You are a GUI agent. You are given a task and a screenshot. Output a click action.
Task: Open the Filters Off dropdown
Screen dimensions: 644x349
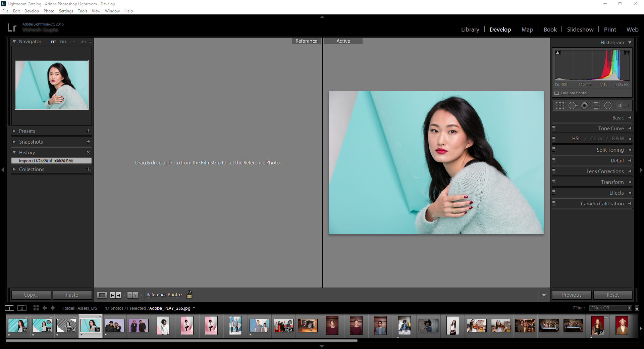coord(610,308)
